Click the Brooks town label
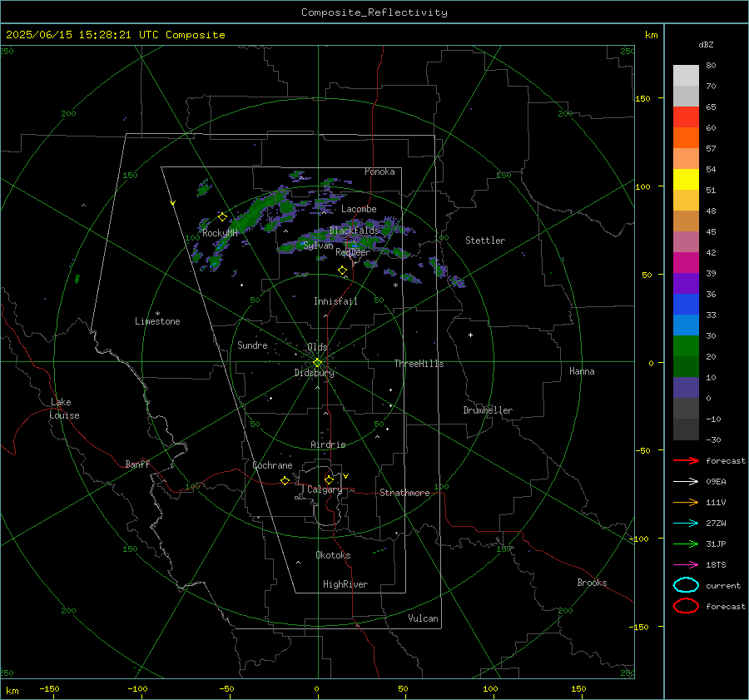Screen dimensions: 749x700 pos(592,583)
